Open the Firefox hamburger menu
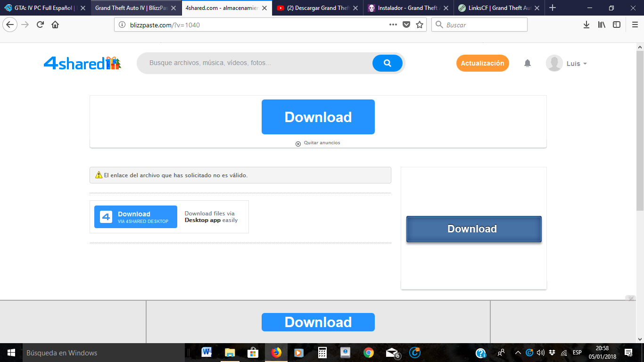Screen dimensions: 644x362 click(635, 25)
